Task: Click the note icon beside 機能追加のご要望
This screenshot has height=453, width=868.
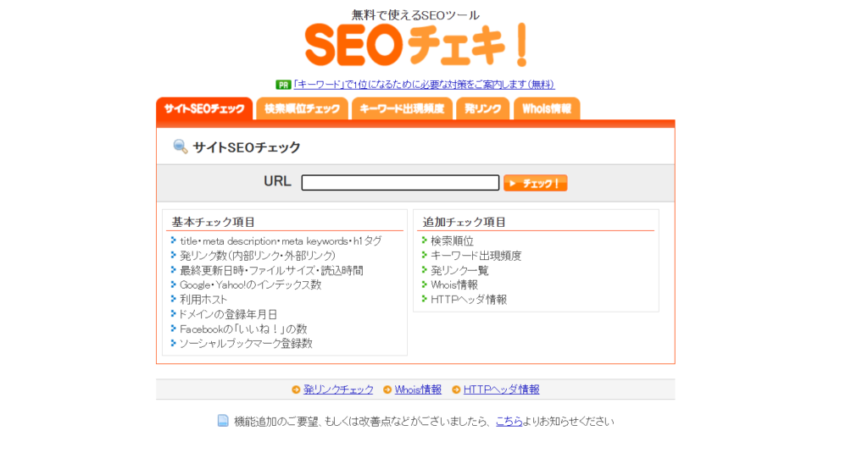Action: pyautogui.click(x=223, y=421)
